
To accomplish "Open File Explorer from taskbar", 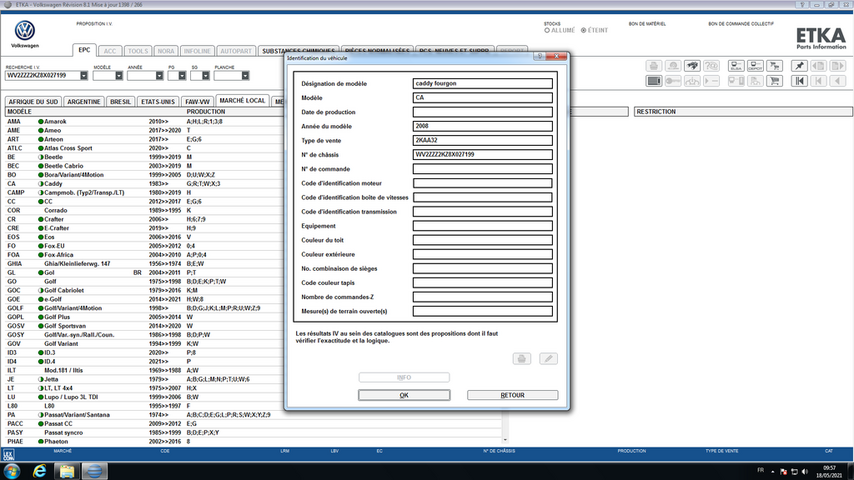I will click(66, 471).
